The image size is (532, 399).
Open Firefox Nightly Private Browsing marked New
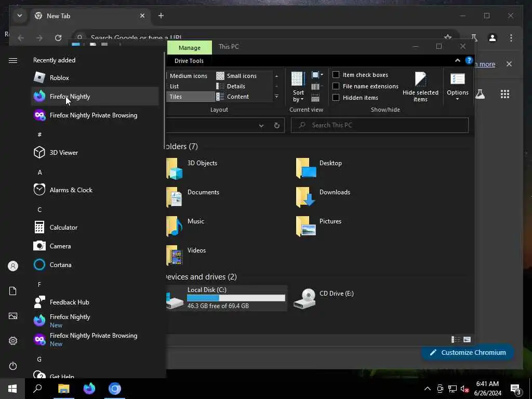click(x=95, y=339)
